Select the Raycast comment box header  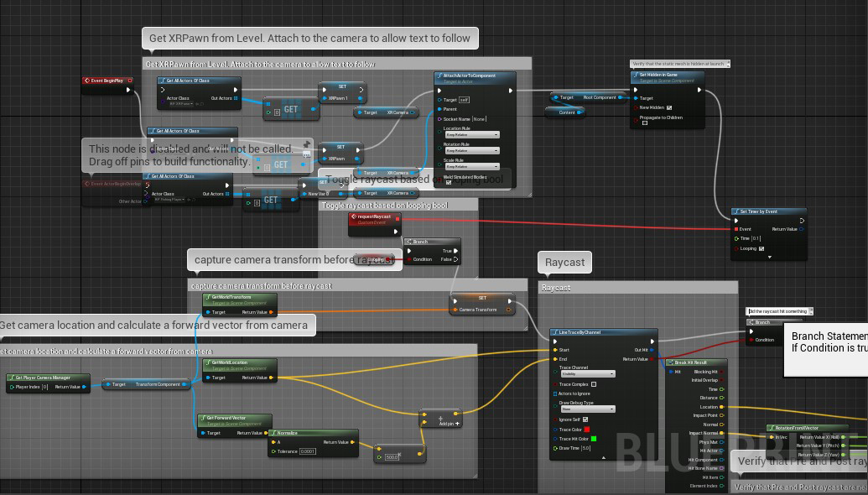click(x=637, y=288)
